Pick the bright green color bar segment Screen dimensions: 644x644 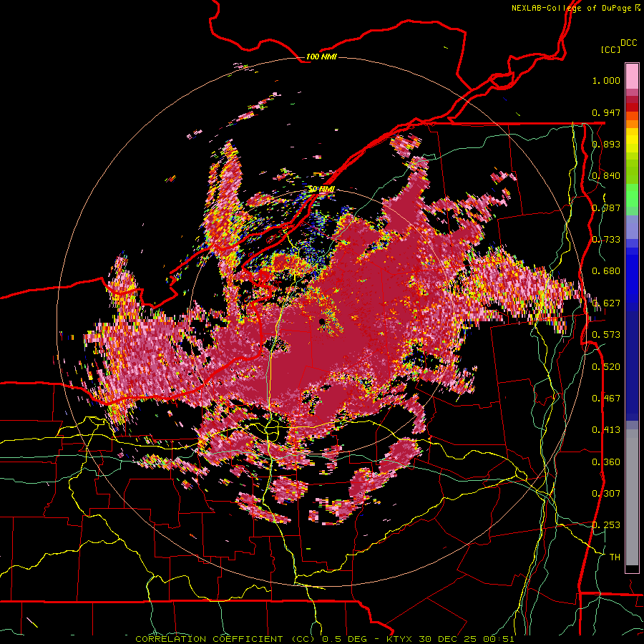pyautogui.click(x=632, y=195)
